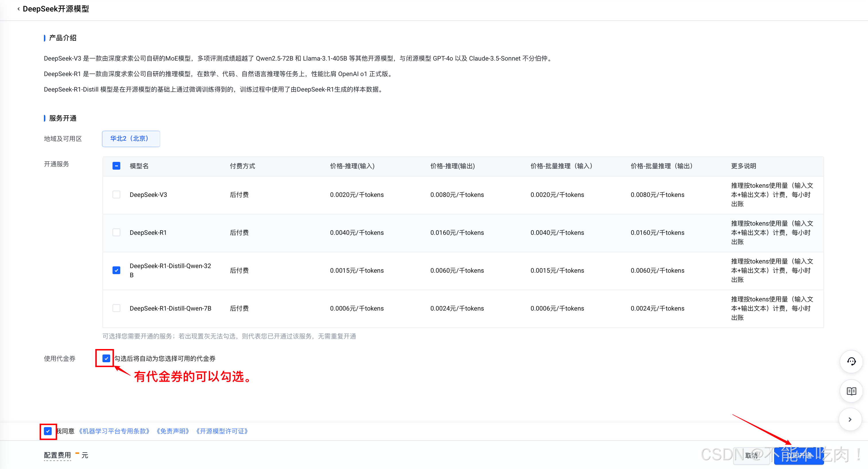Open the 《免责声明》 link

(x=173, y=431)
